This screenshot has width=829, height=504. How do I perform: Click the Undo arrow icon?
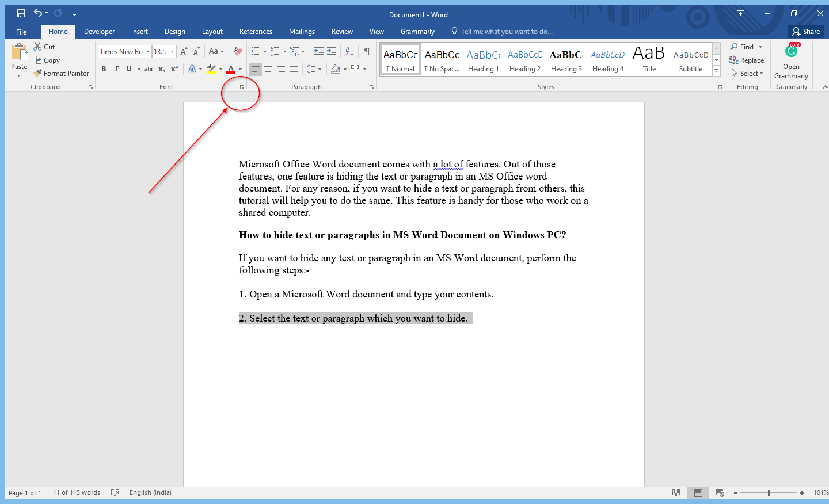pos(38,13)
